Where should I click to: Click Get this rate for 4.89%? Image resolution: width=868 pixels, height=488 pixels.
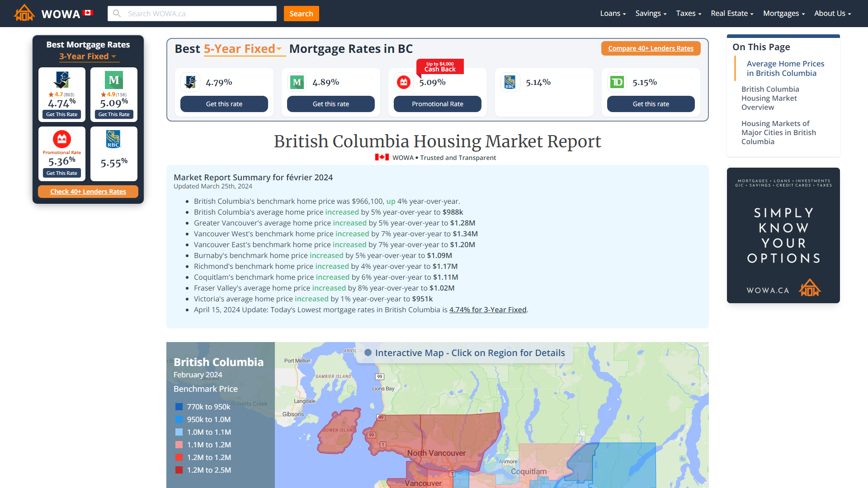tap(331, 104)
